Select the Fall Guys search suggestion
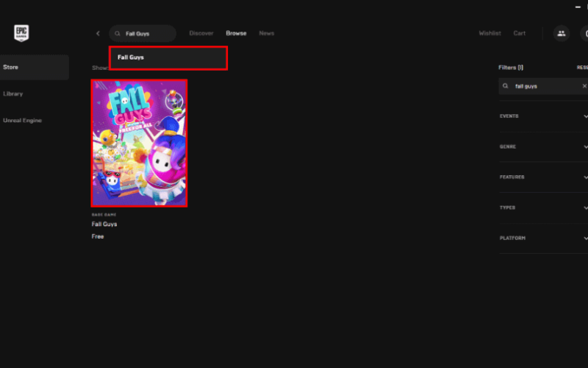Viewport: 588px width, 368px height. click(x=168, y=58)
